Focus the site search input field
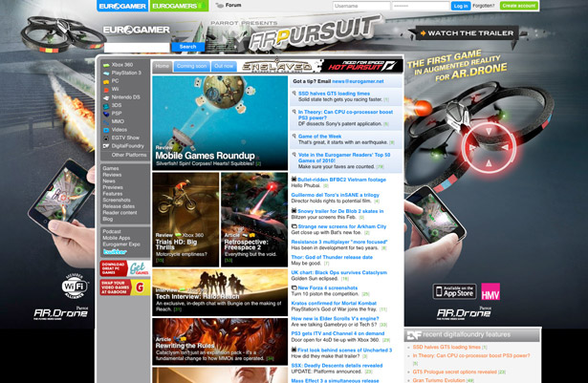 click(137, 47)
